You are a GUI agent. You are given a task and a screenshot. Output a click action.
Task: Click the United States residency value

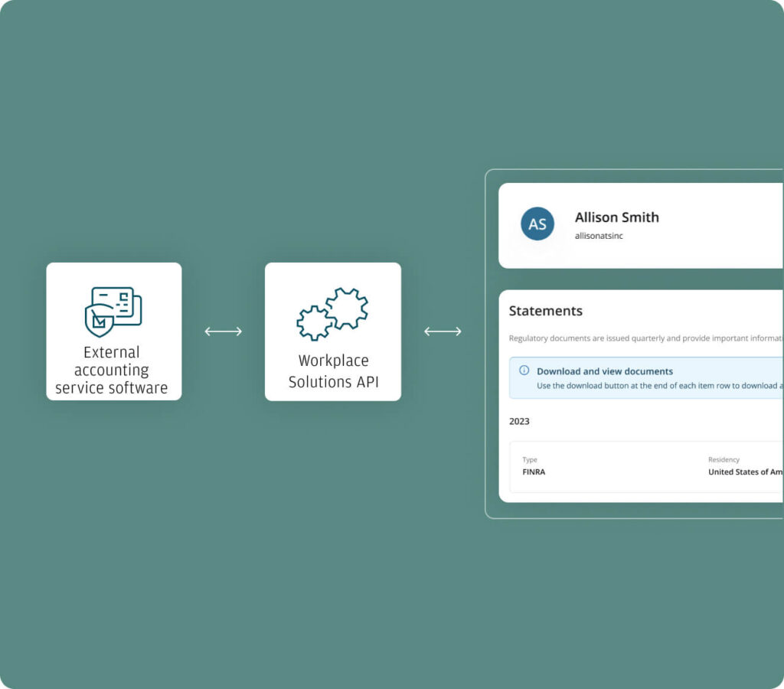(744, 472)
